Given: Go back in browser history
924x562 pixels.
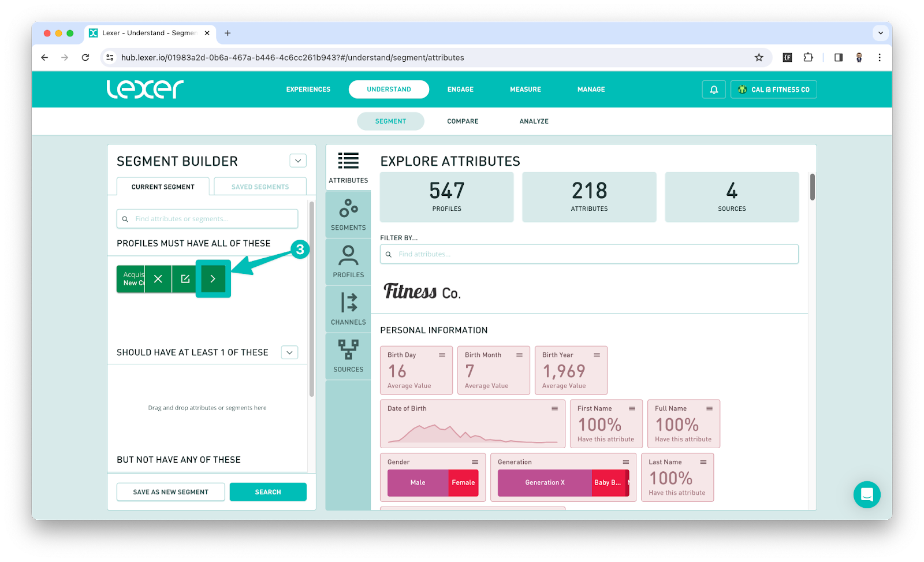Looking at the screenshot, I should pos(44,57).
